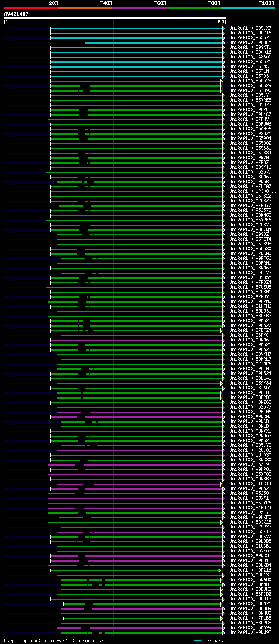The image size is (279, 644).
Task: Select the UniRef100_P52577 label
Action: point(250,407)
